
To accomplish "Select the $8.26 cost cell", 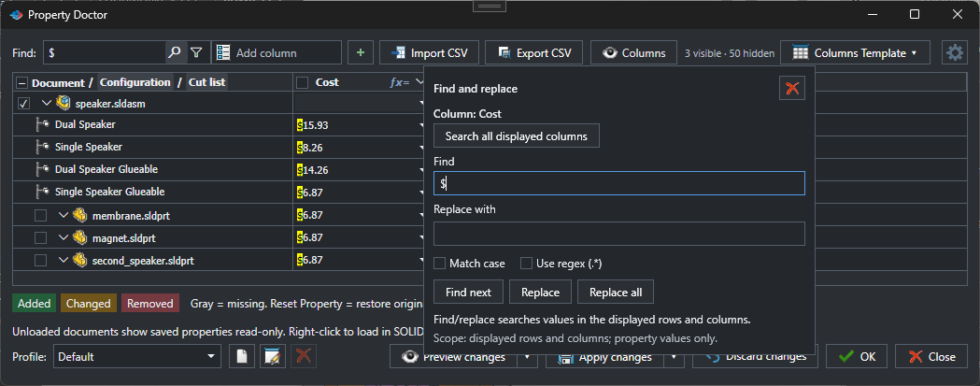I will coord(358,147).
